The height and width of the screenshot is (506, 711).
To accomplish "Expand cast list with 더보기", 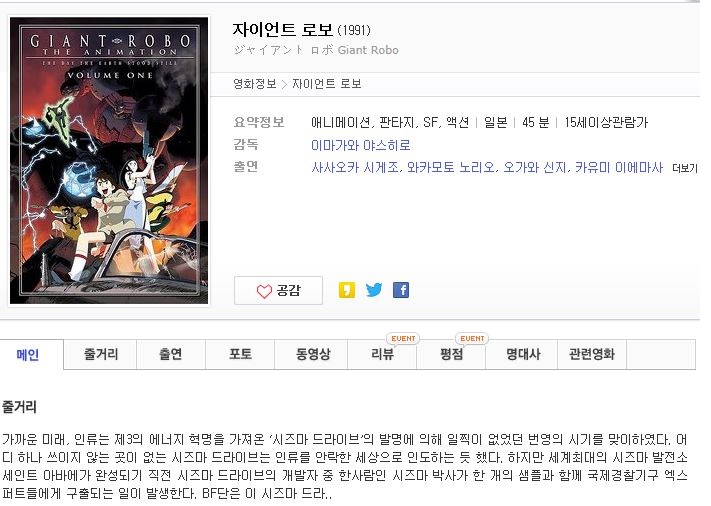I will click(x=684, y=168).
